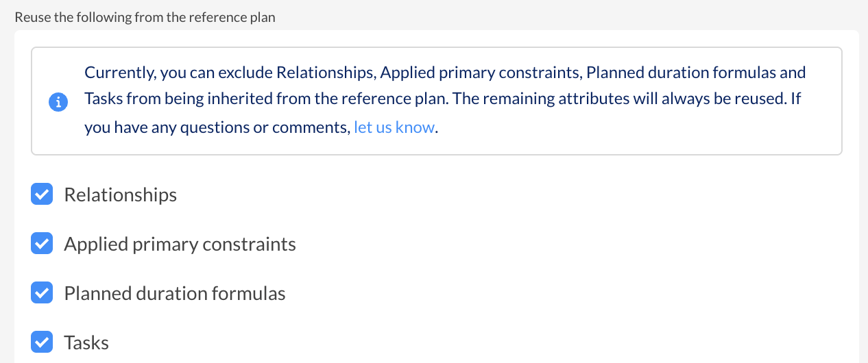Click the checkmark icon beside Applied primary constraints
This screenshot has height=363, width=868.
(x=42, y=244)
